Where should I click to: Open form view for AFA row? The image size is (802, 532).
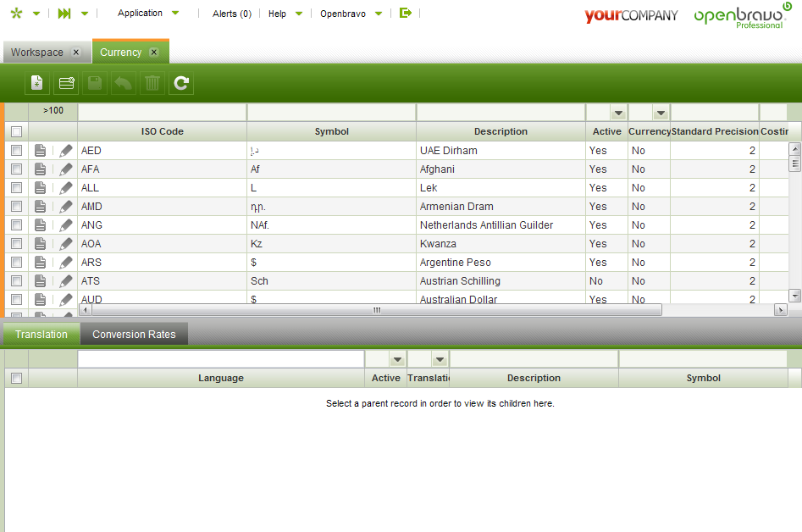tap(40, 169)
